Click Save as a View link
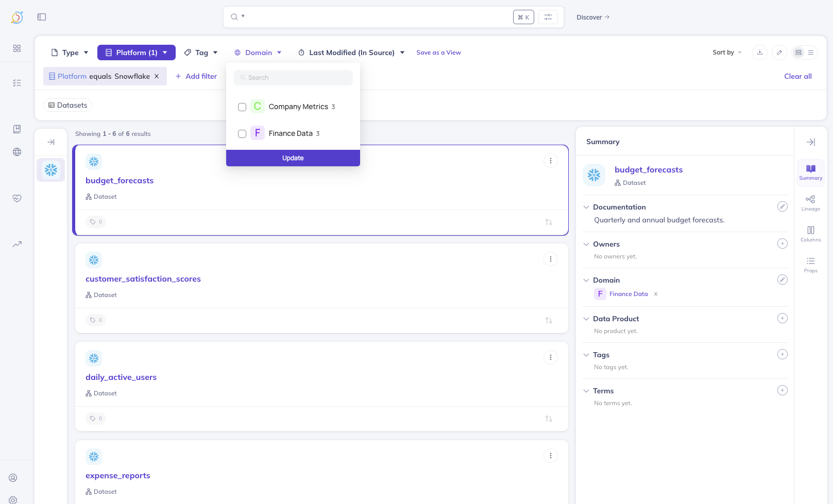This screenshot has width=833, height=504. click(438, 53)
